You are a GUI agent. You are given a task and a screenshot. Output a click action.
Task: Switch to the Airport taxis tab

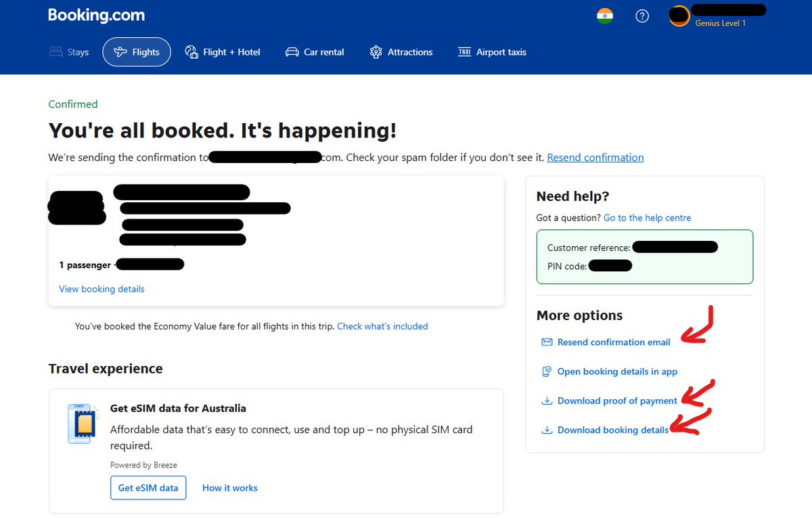click(492, 52)
